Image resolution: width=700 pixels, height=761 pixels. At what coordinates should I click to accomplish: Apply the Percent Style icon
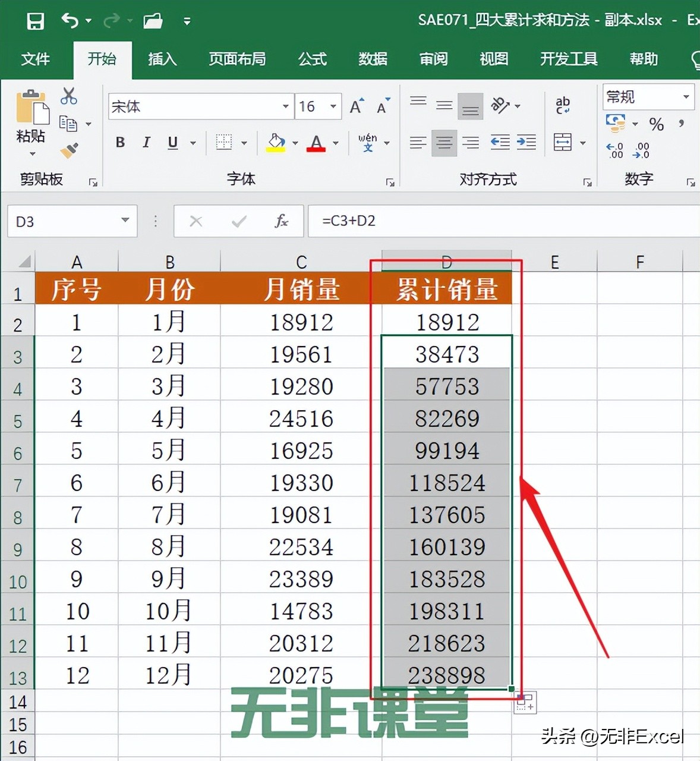coord(656,125)
